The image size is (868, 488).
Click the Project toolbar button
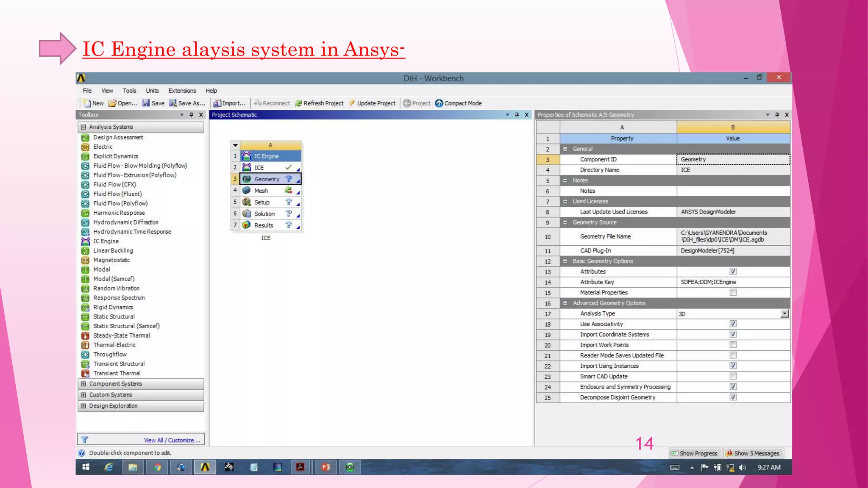coord(417,103)
